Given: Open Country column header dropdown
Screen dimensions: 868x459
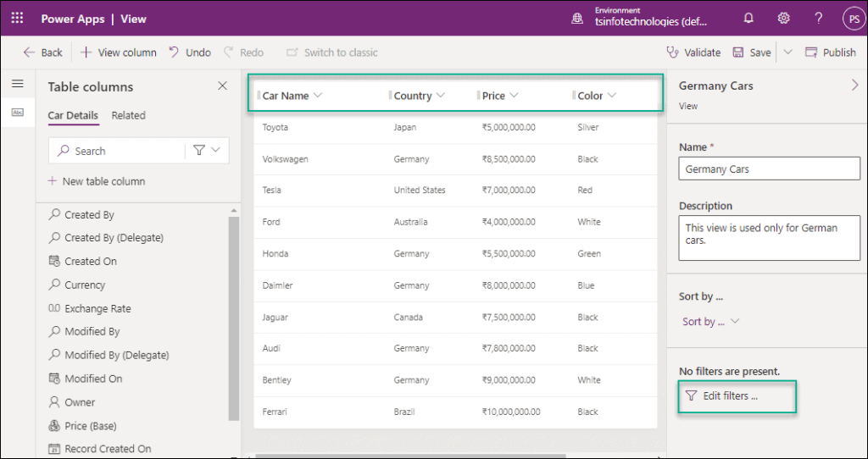Looking at the screenshot, I should point(441,95).
